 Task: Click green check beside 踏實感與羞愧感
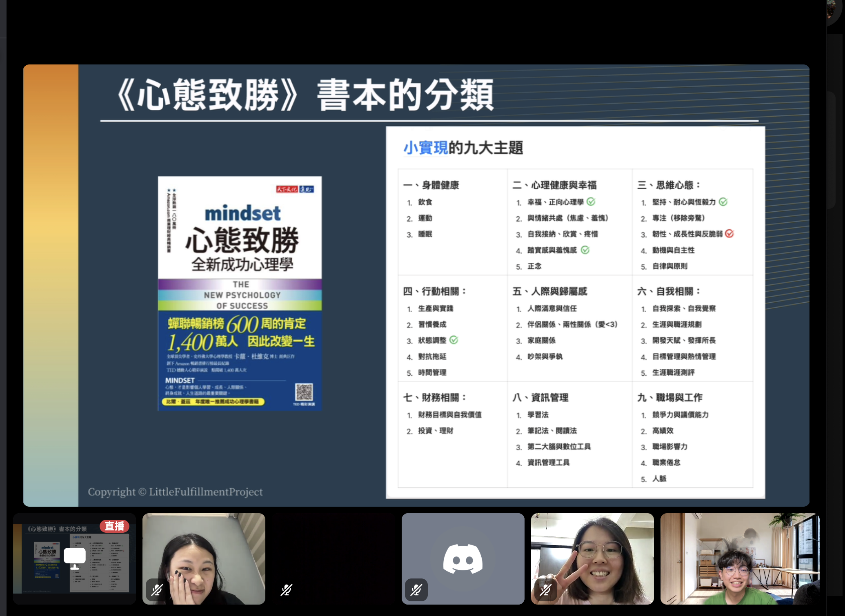pyautogui.click(x=585, y=250)
